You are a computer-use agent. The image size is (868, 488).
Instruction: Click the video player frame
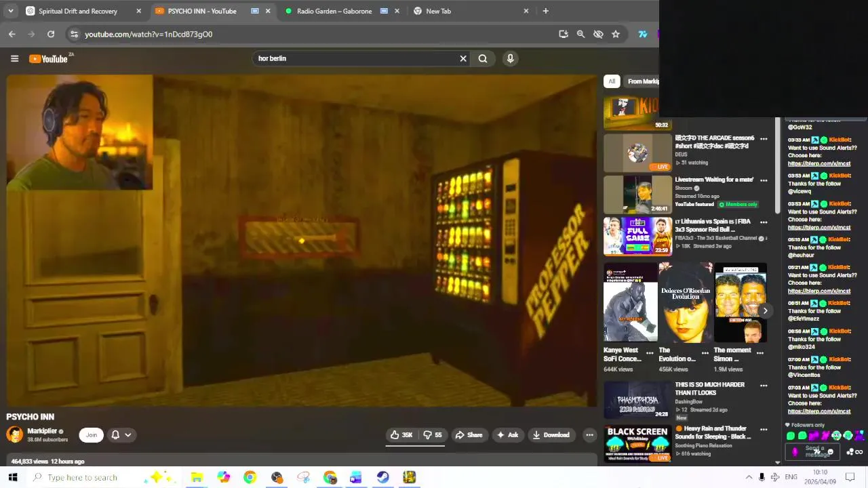(x=301, y=241)
